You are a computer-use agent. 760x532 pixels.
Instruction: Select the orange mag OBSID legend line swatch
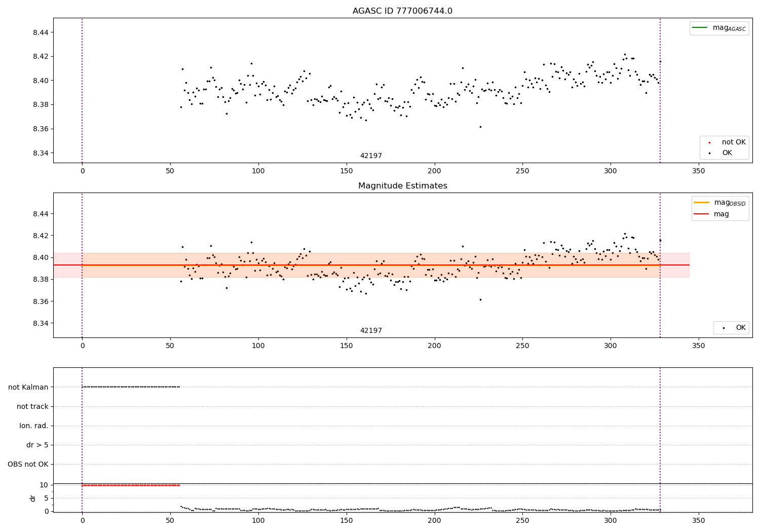702,203
